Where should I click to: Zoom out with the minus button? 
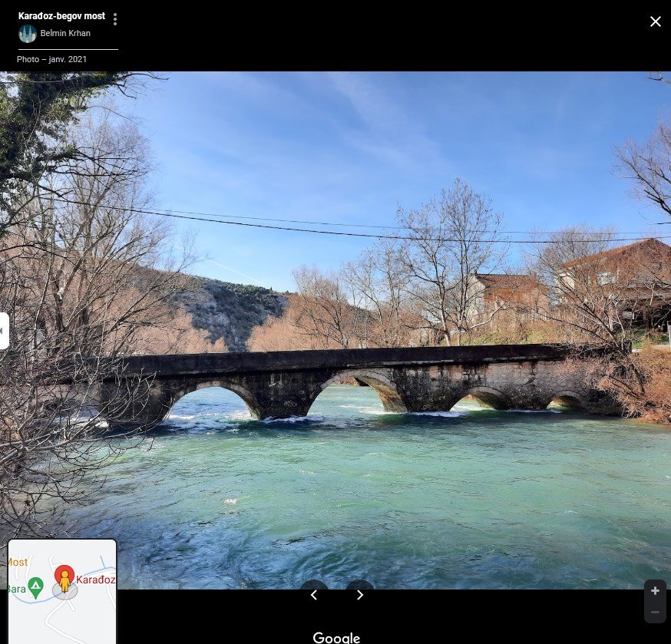[655, 612]
